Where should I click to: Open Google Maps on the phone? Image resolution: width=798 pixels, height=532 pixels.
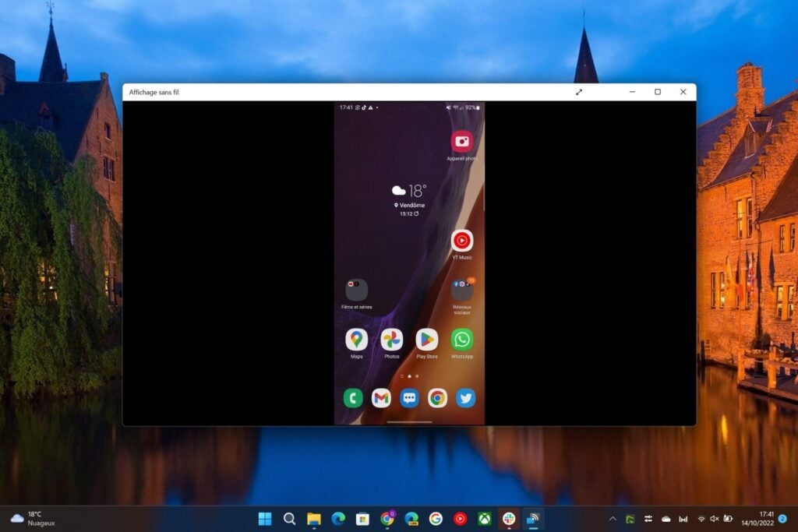coord(356,340)
